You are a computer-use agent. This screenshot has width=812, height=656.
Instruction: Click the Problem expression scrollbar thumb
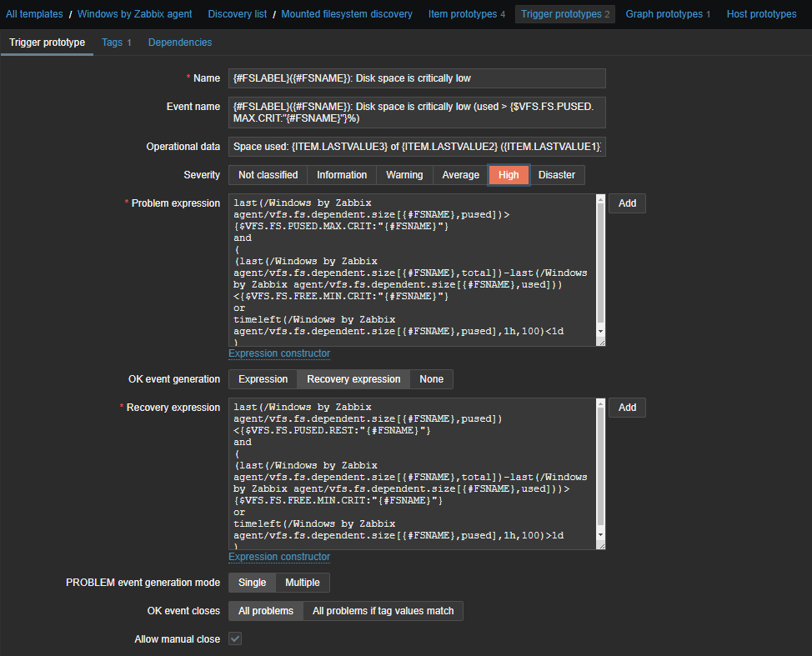(x=601, y=263)
